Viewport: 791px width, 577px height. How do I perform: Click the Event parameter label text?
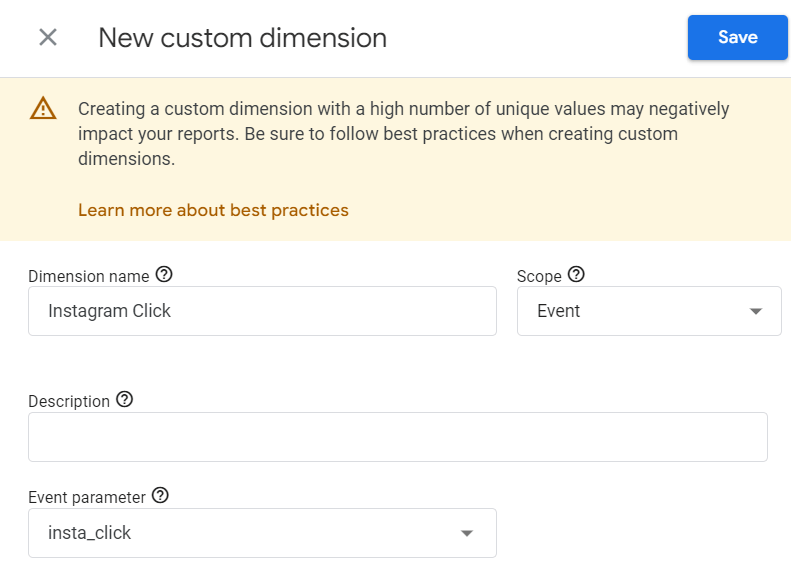(87, 497)
